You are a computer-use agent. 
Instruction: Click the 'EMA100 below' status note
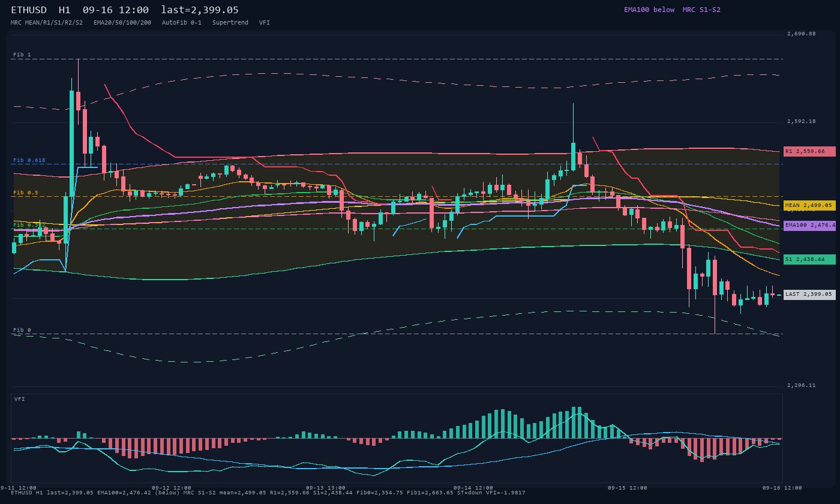(x=649, y=10)
